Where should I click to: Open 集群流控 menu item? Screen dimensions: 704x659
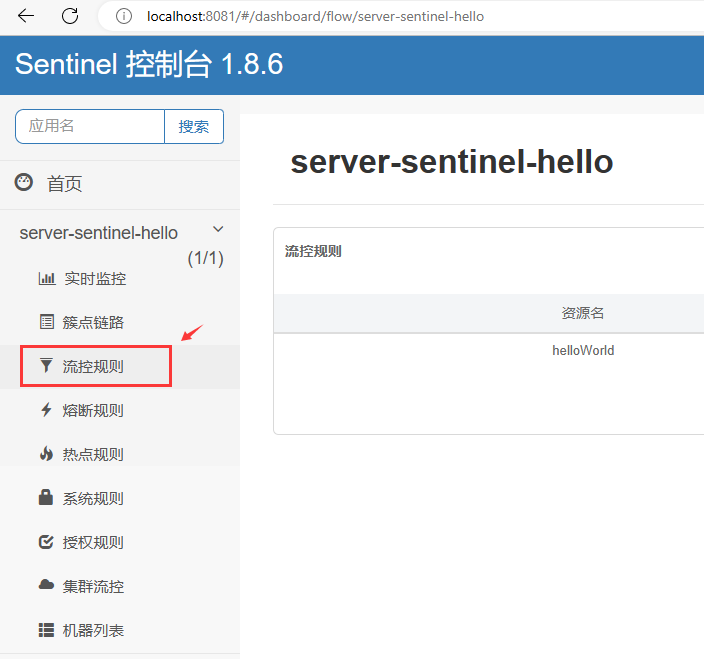(x=93, y=586)
